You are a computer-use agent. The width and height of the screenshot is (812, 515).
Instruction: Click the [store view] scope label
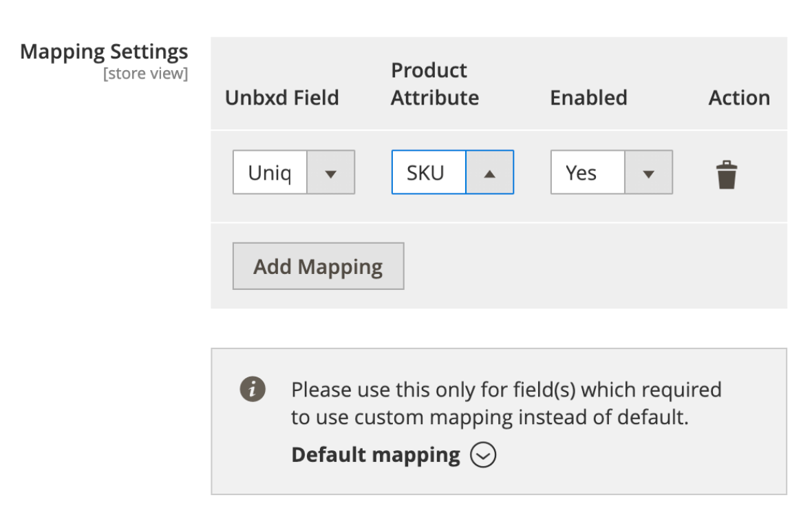click(145, 74)
